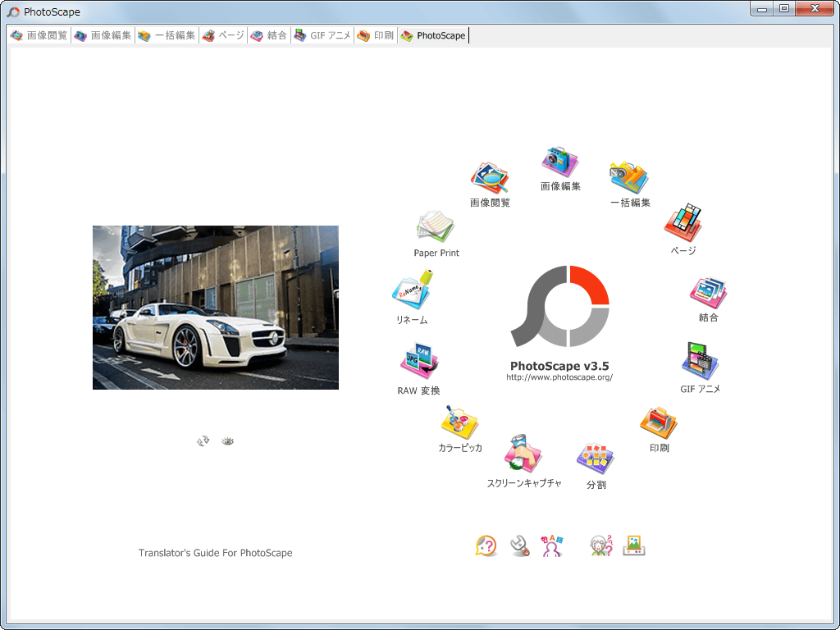Click the wrench settings icon
The width and height of the screenshot is (840, 630).
pos(520,546)
